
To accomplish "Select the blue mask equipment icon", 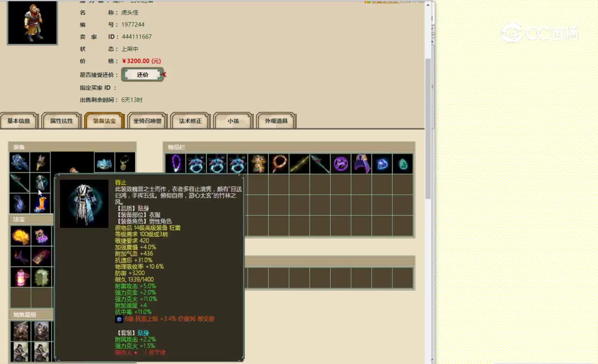I will 105,162.
